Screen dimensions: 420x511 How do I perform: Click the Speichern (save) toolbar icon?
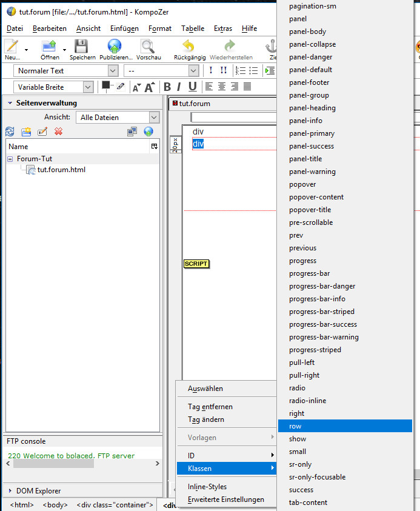pyautogui.click(x=82, y=47)
